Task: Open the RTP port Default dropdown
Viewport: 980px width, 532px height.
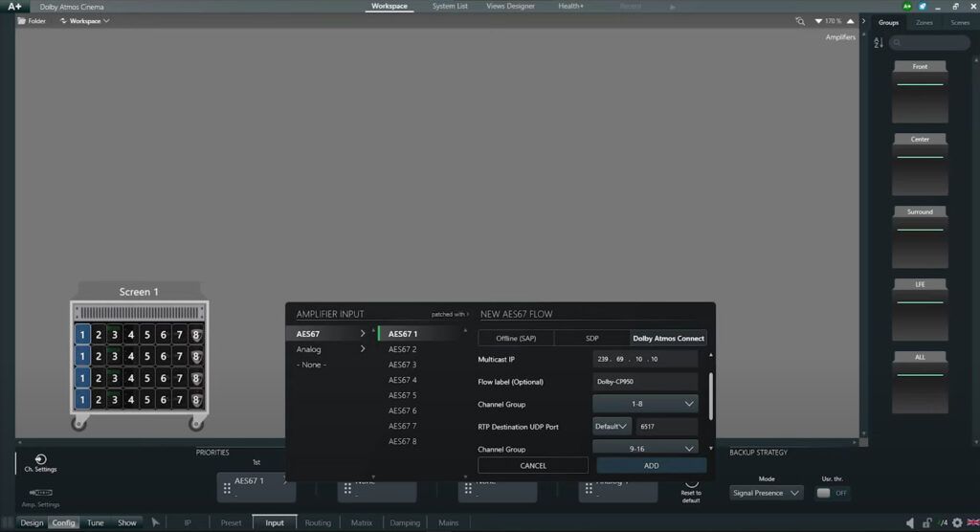Action: coord(612,426)
